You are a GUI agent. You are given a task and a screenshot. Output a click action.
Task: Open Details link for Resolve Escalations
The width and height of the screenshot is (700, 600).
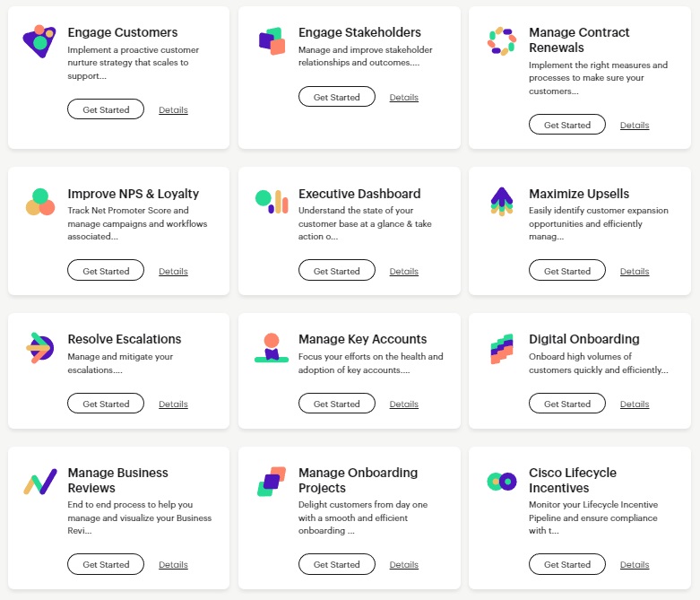point(173,404)
